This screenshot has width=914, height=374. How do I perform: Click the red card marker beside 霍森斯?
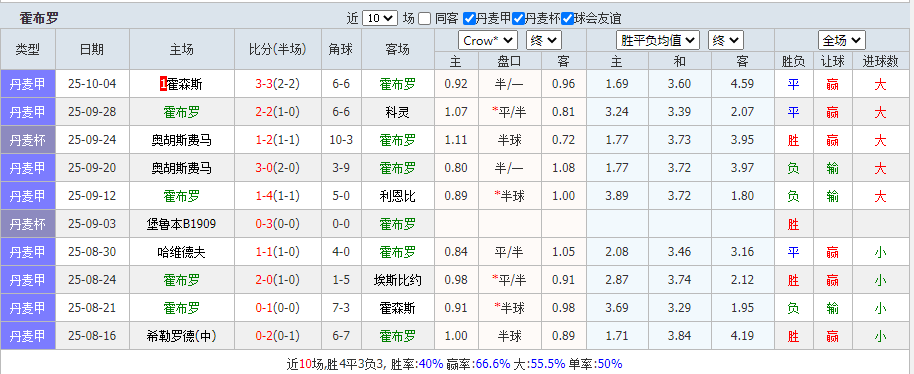click(163, 84)
